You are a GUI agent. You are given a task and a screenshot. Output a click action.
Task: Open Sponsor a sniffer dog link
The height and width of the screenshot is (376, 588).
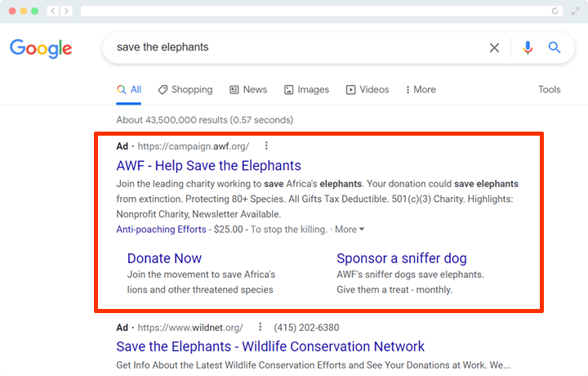click(x=401, y=258)
